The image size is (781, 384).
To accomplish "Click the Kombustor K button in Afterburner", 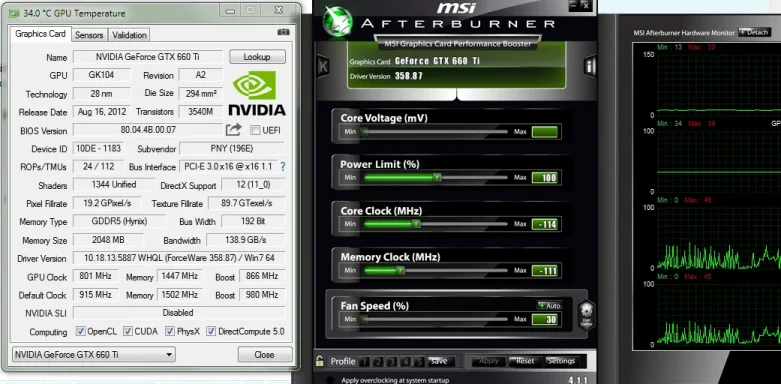I will coord(323,65).
